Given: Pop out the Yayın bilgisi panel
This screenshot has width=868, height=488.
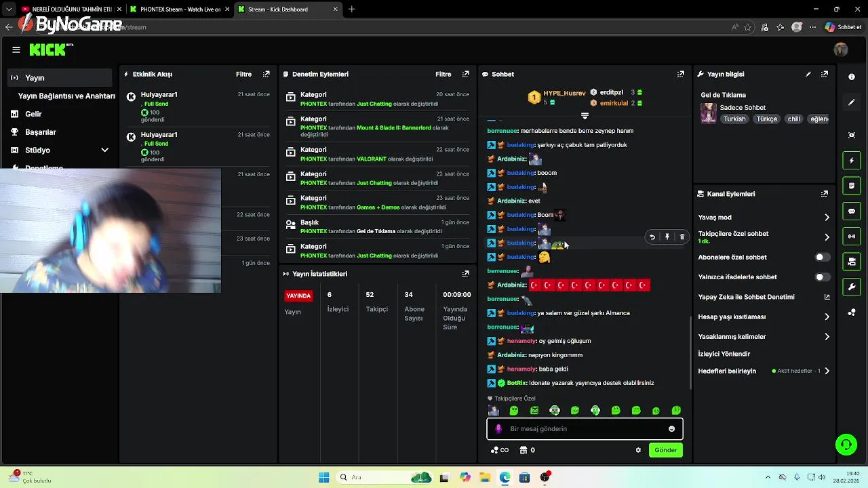Looking at the screenshot, I should click(824, 74).
